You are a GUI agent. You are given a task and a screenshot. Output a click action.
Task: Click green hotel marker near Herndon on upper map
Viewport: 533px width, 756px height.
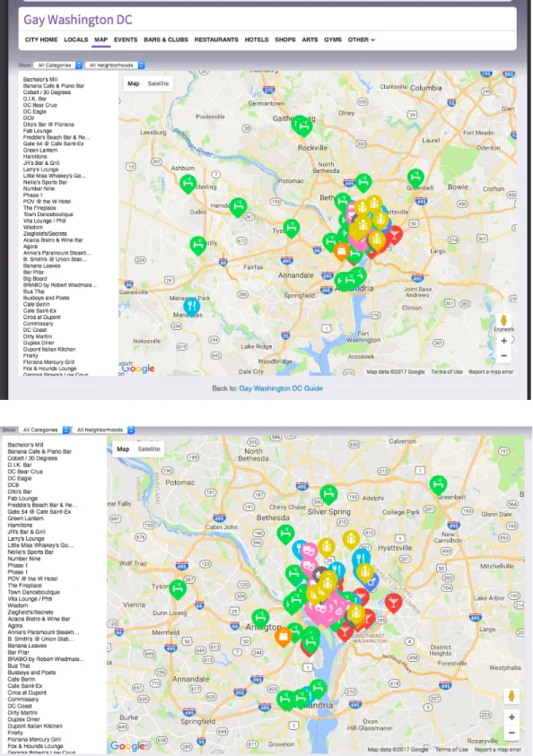pyautogui.click(x=238, y=207)
